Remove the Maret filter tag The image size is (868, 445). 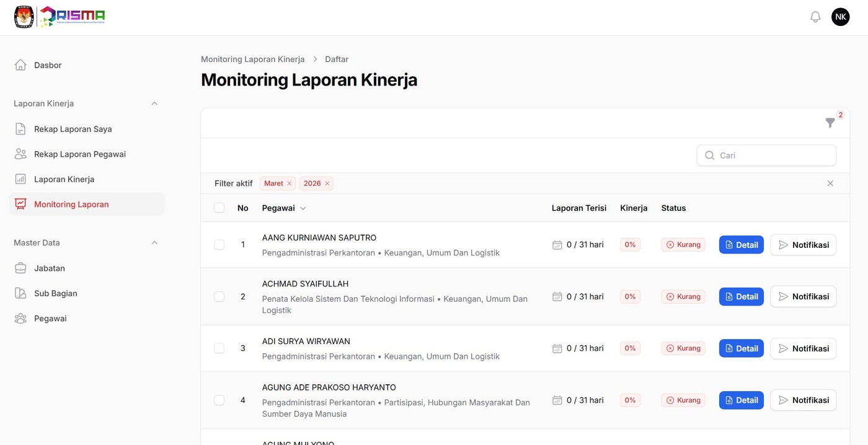[x=290, y=183]
